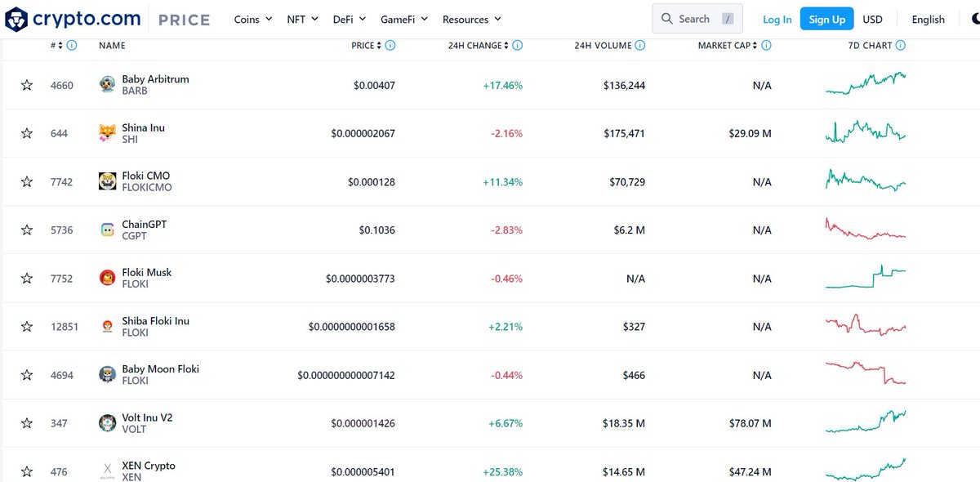The image size is (980, 482).
Task: Show info for the # rank column
Action: 72,46
